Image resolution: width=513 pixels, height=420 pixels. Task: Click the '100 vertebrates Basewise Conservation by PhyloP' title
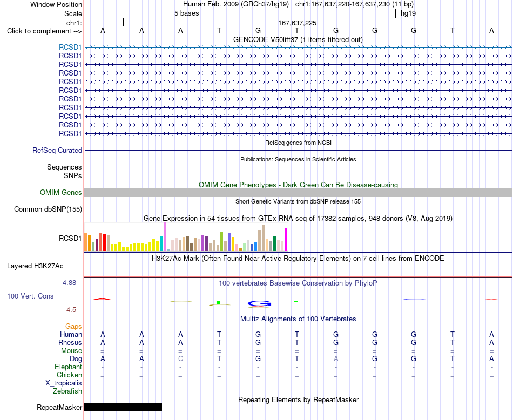pyautogui.click(x=298, y=283)
